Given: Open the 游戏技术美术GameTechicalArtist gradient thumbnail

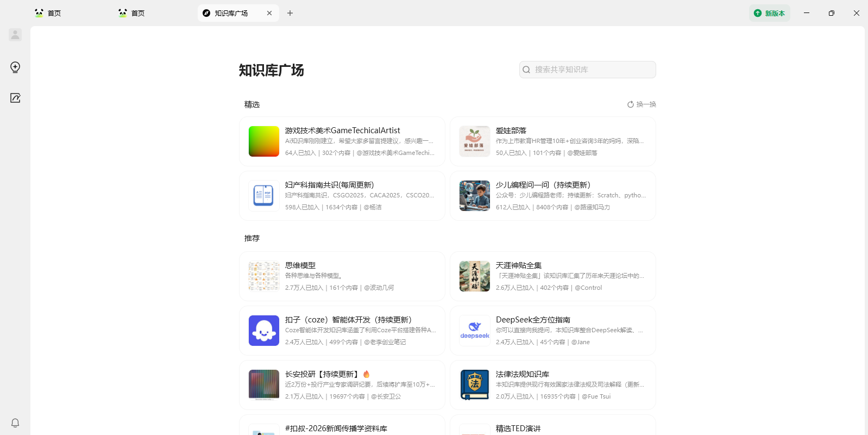Looking at the screenshot, I should pos(264,141).
